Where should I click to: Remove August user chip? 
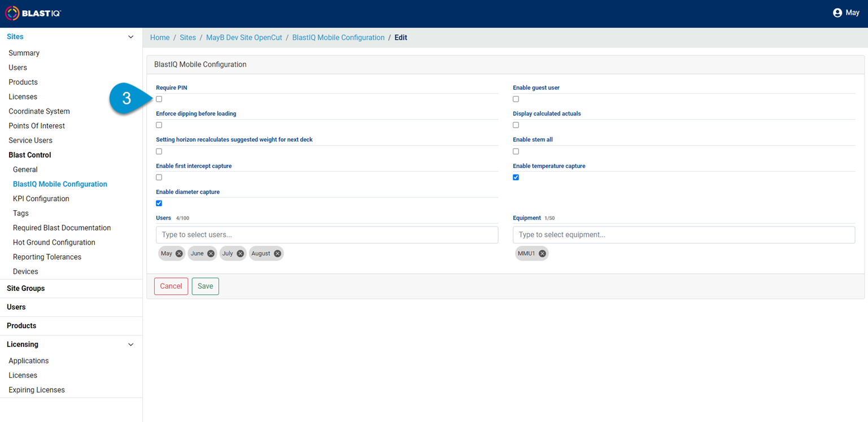coord(277,254)
